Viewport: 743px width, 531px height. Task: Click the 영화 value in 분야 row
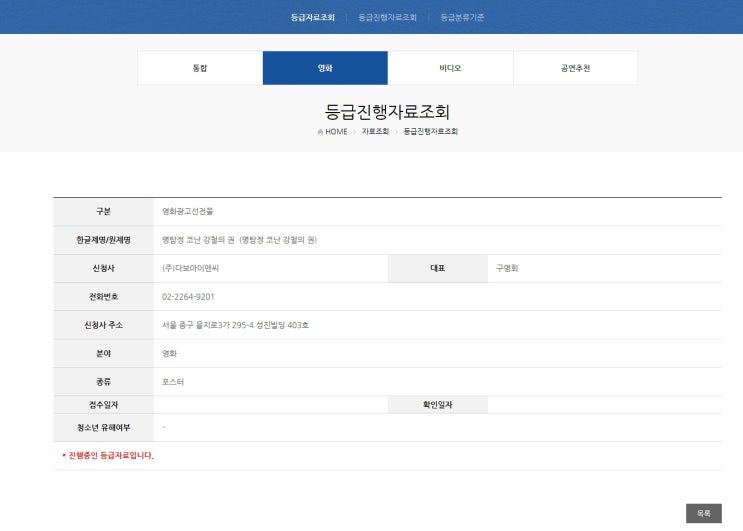(x=169, y=353)
